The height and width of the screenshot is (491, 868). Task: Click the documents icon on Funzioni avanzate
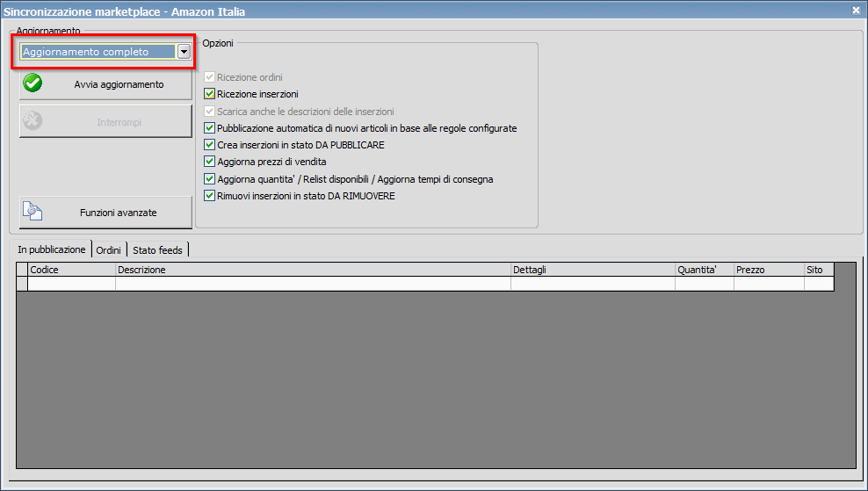click(33, 211)
